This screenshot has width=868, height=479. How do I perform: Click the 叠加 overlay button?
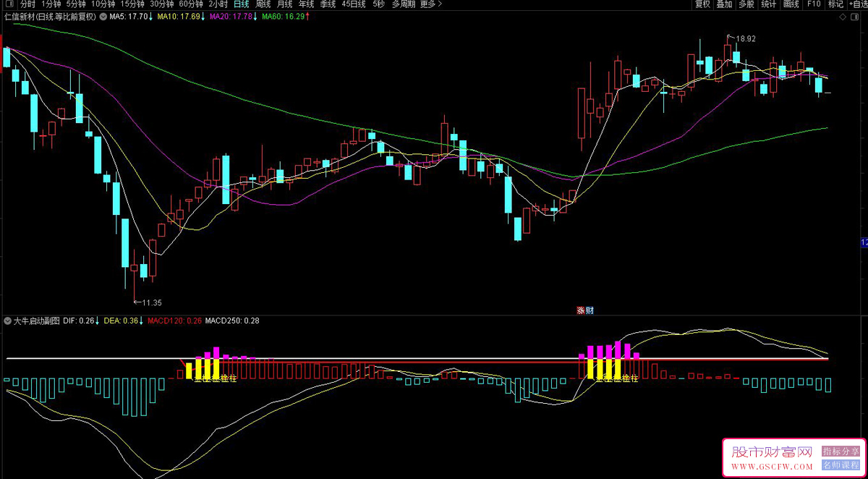click(x=724, y=4)
